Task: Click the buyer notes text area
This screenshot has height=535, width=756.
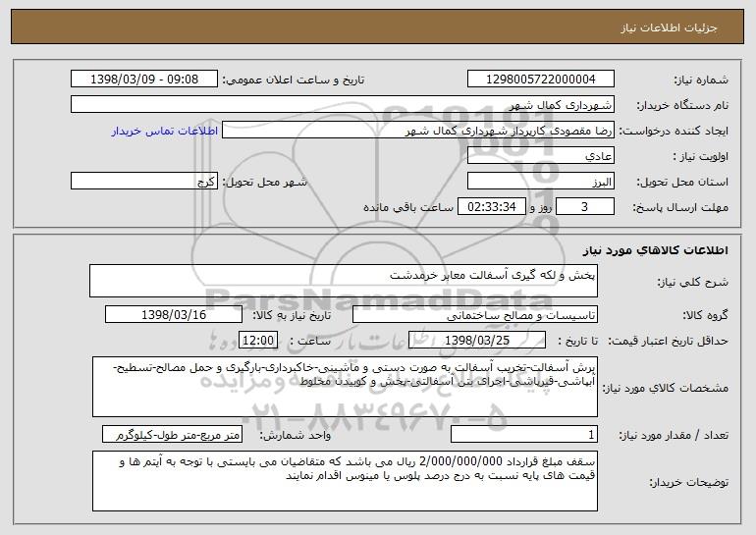Action: tap(345, 481)
